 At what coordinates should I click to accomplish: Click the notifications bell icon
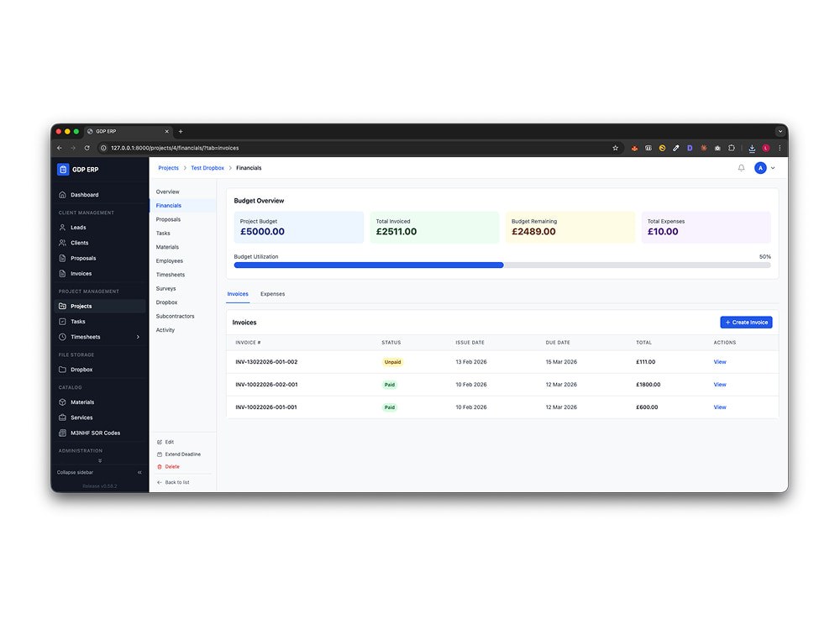tap(742, 168)
